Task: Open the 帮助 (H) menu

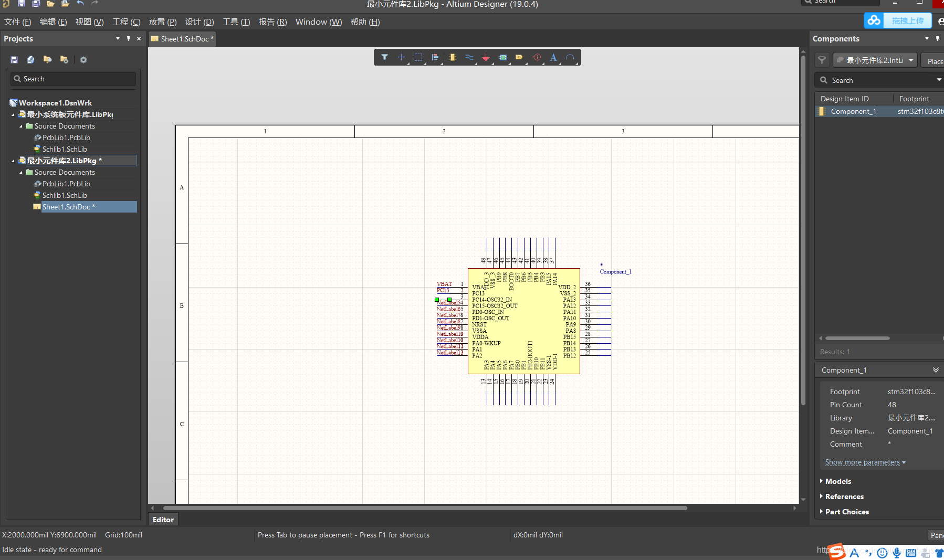Action: [x=365, y=22]
